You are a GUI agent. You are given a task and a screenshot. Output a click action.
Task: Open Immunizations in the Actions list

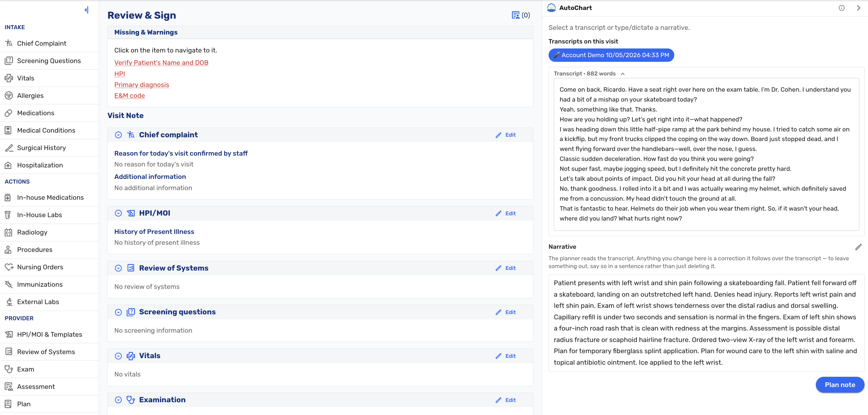click(49, 285)
